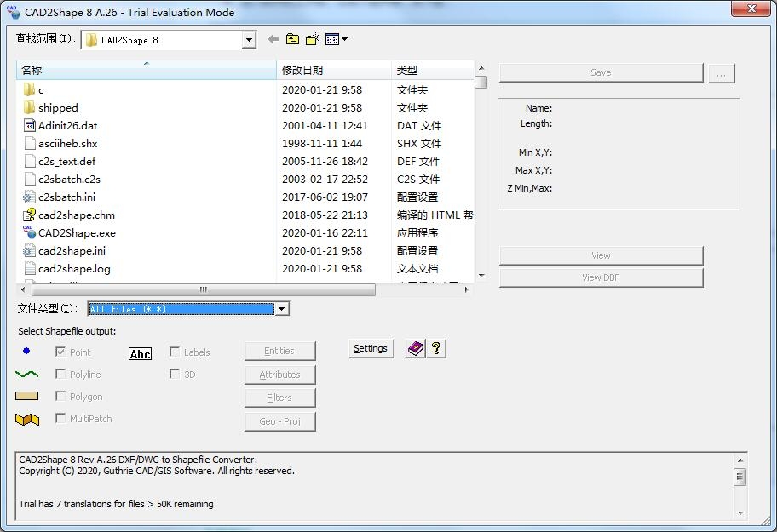Expand the CAD2Shape 8 look-in dropdown
The image size is (777, 532).
pyautogui.click(x=250, y=40)
